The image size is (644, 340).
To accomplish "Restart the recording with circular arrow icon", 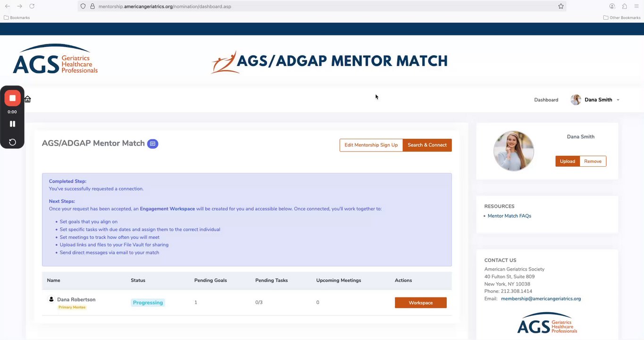I will [12, 142].
